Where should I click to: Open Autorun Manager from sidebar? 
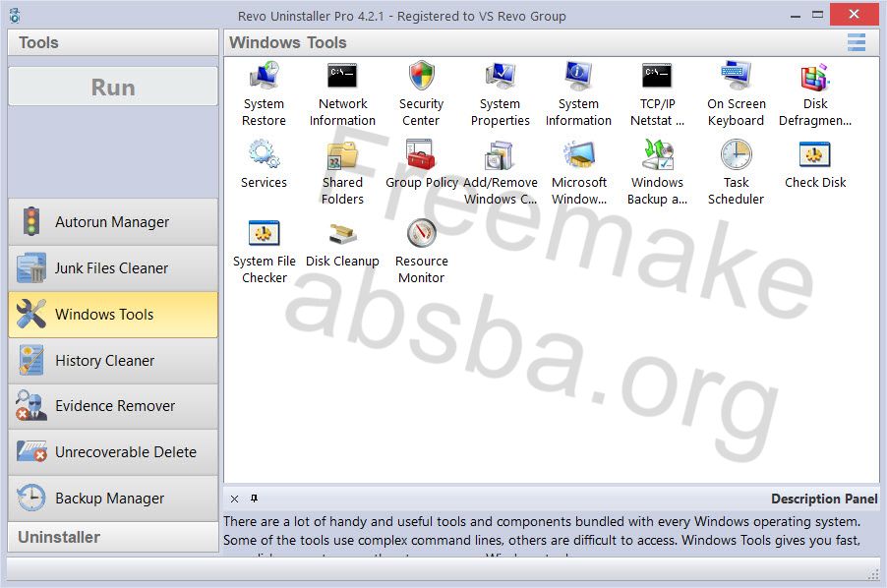[x=113, y=221]
